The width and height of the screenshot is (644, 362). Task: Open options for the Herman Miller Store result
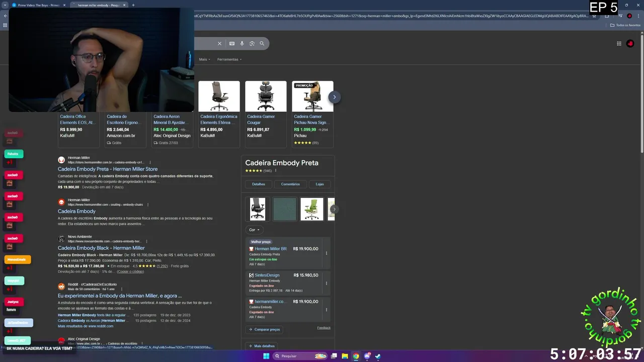(150, 162)
